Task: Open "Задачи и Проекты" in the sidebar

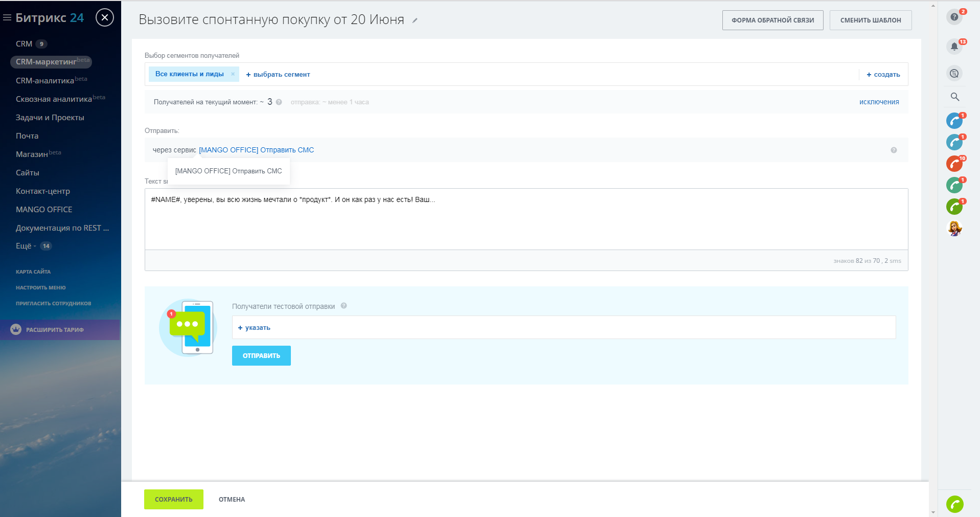Action: coord(50,118)
